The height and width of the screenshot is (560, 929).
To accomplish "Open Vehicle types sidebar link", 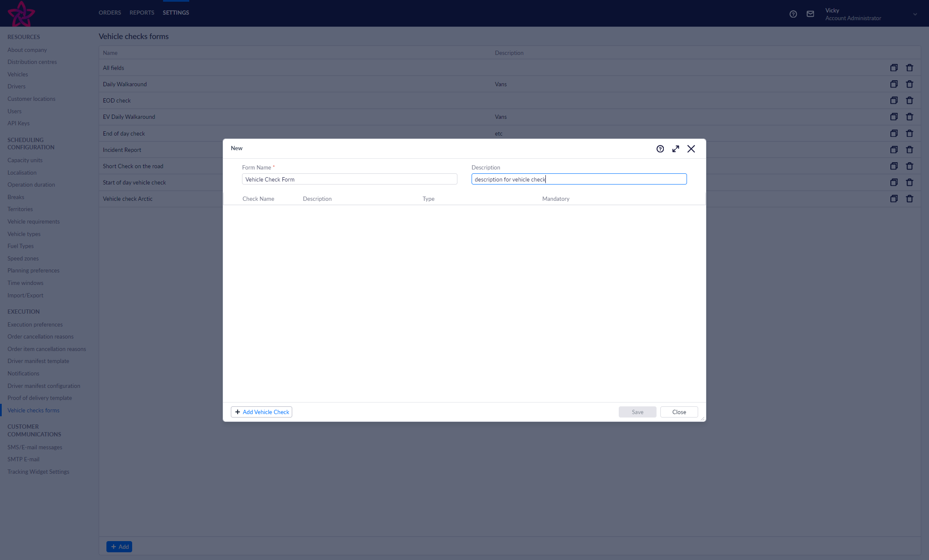I will coord(24,234).
